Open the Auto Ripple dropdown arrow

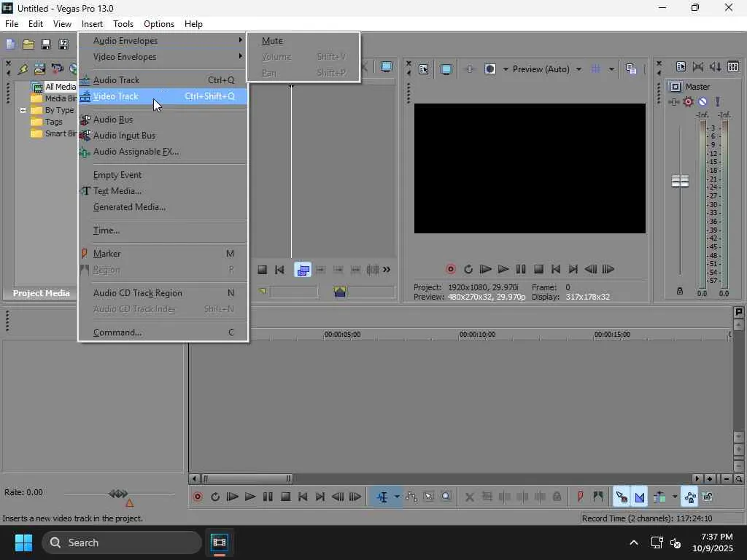click(x=675, y=497)
